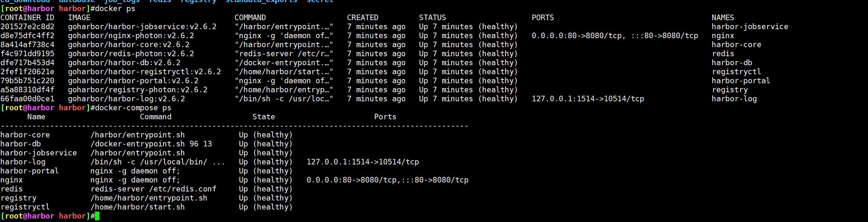Screen dimensions: 868x222
Task: Click image goharbor/harbor-portal:v2.6.2
Action: (x=133, y=81)
